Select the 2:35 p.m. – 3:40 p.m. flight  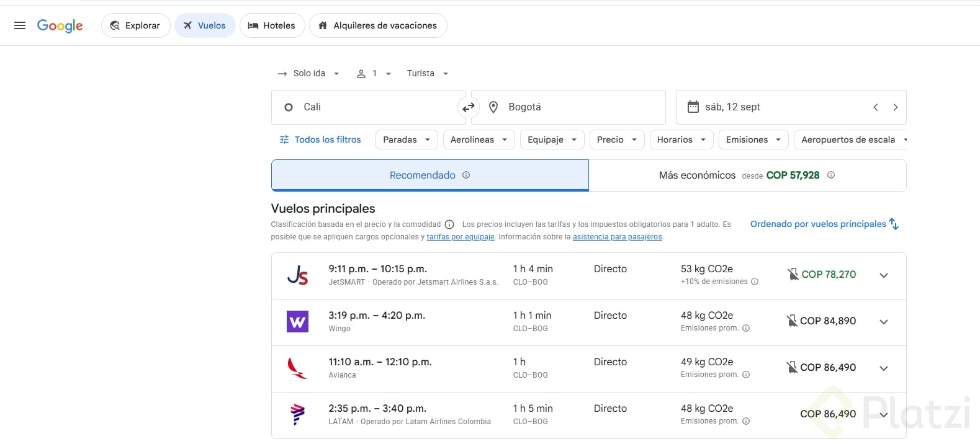[x=588, y=415]
